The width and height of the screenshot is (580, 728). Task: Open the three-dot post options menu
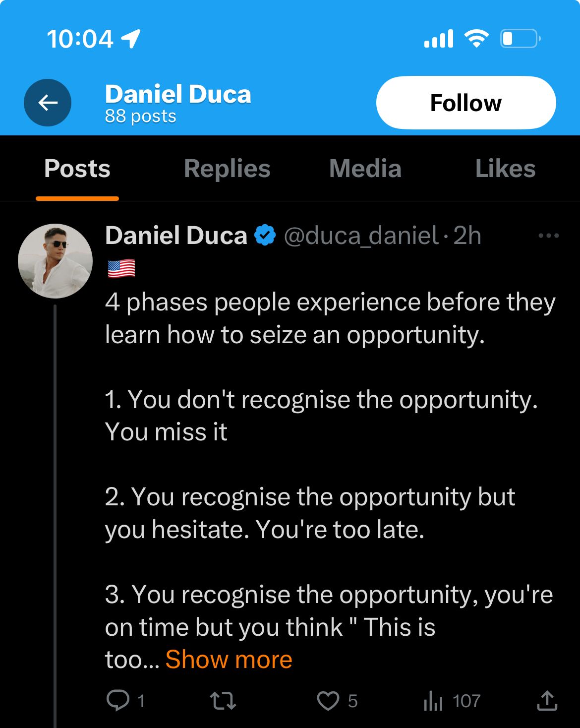point(549,236)
